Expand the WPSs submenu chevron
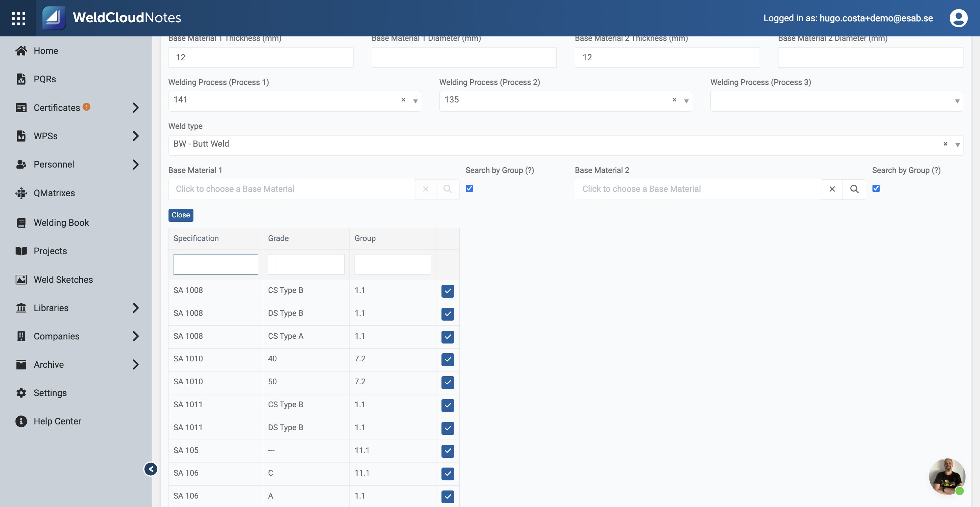 point(135,136)
